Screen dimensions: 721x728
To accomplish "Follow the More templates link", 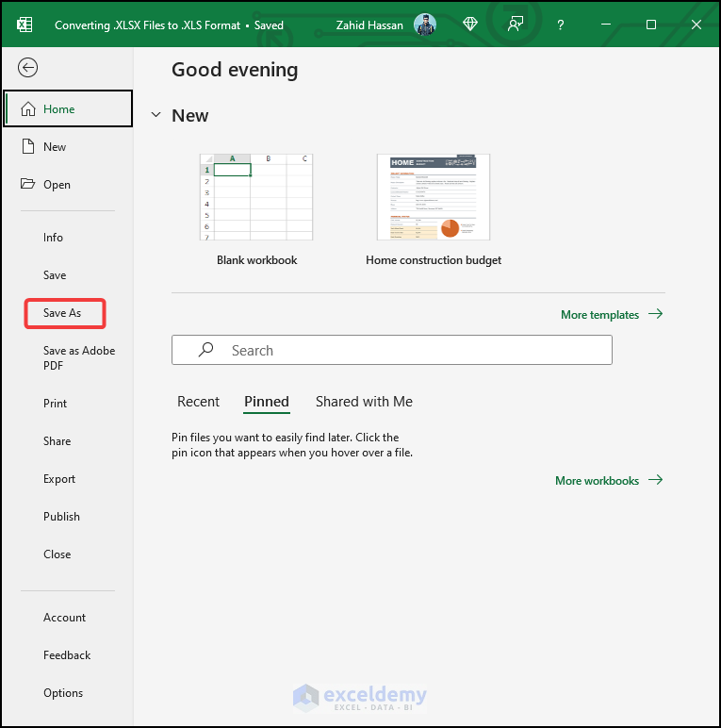I will point(612,314).
